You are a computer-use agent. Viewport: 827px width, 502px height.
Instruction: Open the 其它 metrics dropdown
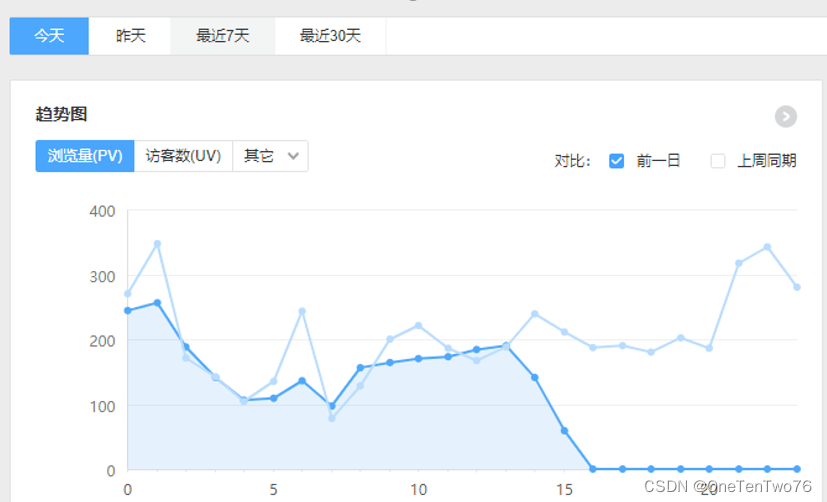pos(271,156)
